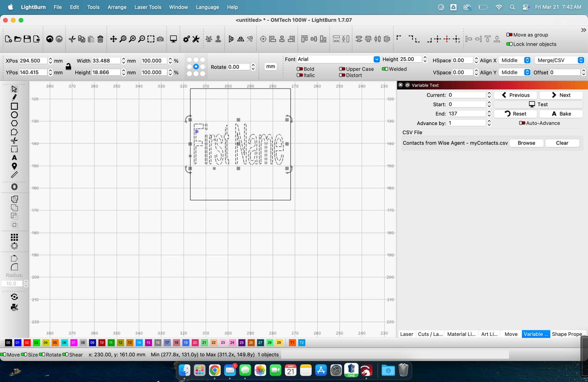This screenshot has height=382, width=588.
Task: Toggle Welded text option
Action: (385, 69)
